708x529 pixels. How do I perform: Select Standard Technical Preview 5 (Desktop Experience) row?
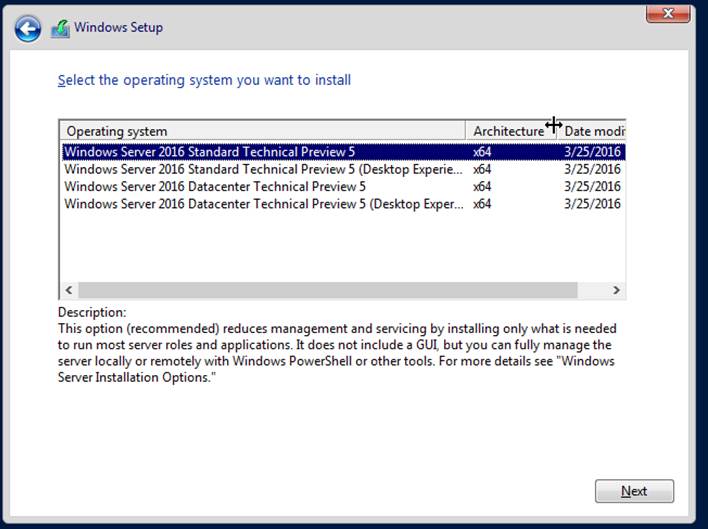pos(344,169)
